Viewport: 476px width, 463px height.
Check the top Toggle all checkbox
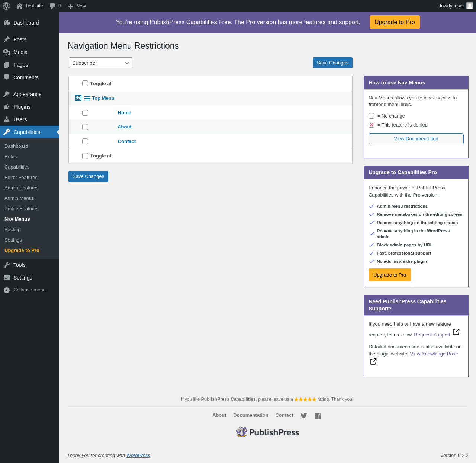(x=85, y=83)
